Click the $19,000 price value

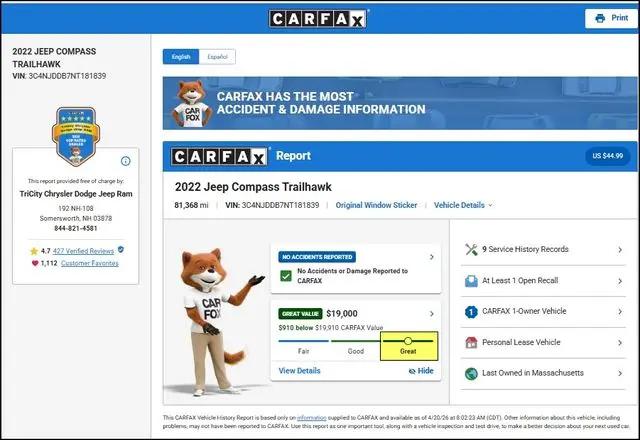pyautogui.click(x=342, y=314)
